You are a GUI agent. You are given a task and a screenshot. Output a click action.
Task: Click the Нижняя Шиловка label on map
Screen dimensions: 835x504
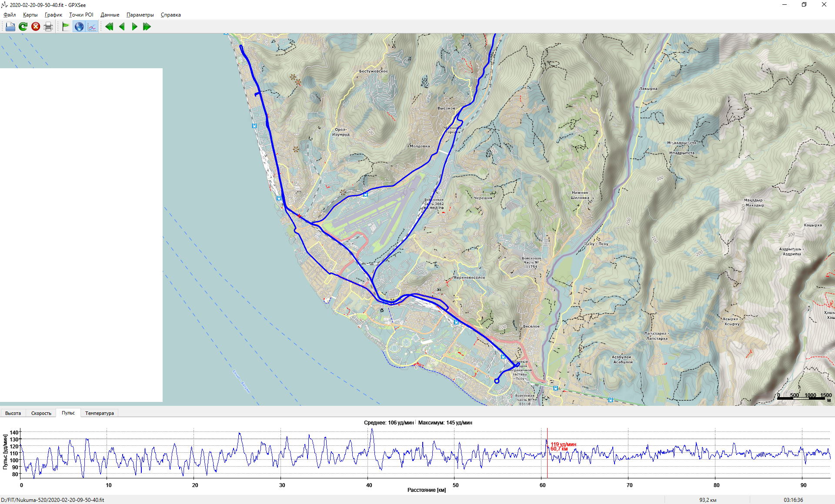tap(580, 195)
